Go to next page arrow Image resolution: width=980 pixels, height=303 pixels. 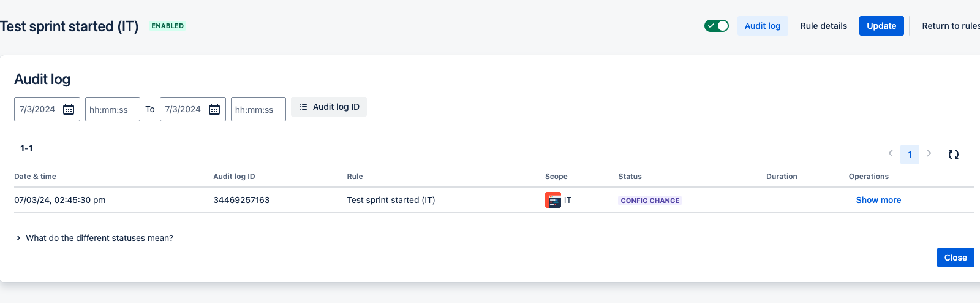(x=929, y=153)
